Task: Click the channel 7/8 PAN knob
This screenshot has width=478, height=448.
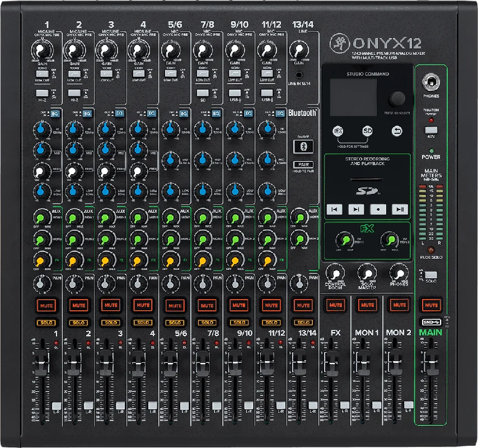Action: tap(203, 283)
